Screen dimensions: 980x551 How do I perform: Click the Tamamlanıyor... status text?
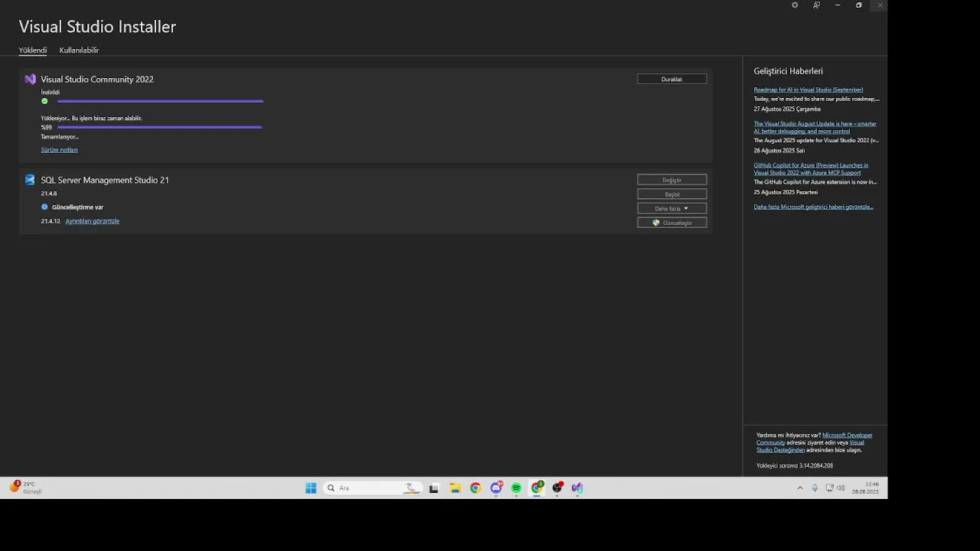[x=60, y=137]
